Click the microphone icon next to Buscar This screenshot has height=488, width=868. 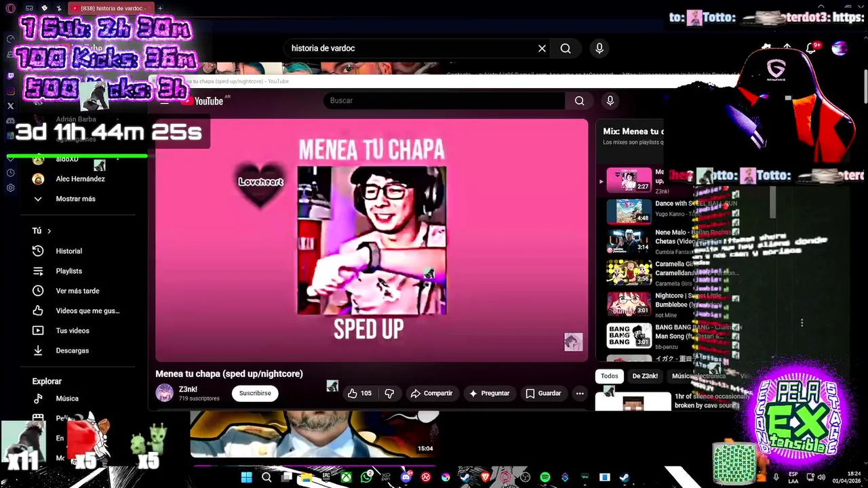point(610,100)
